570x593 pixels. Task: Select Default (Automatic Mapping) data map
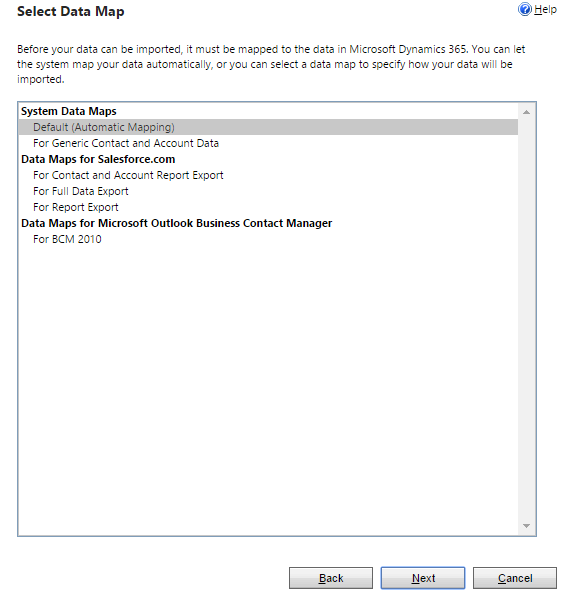[x=268, y=127]
